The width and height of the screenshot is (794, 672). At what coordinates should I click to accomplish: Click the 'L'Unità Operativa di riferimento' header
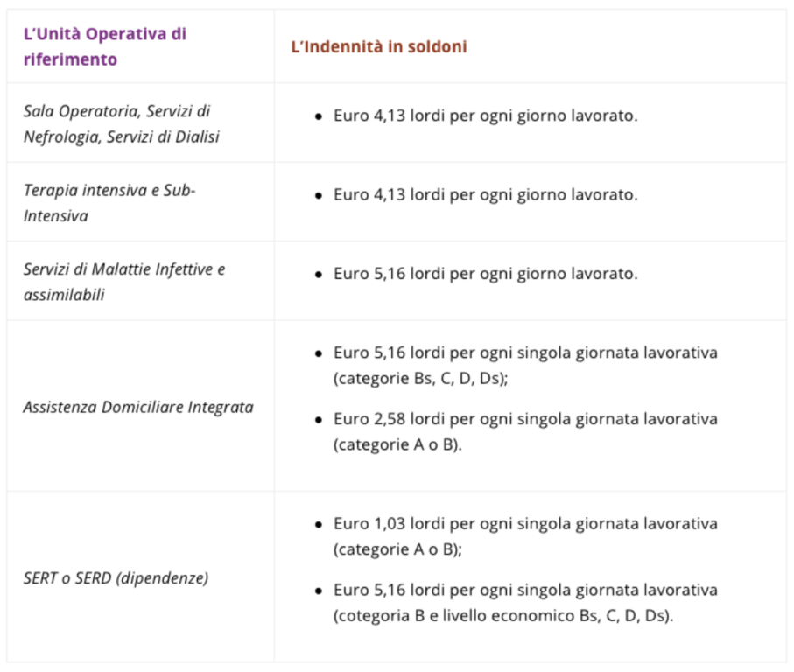pos(105,46)
